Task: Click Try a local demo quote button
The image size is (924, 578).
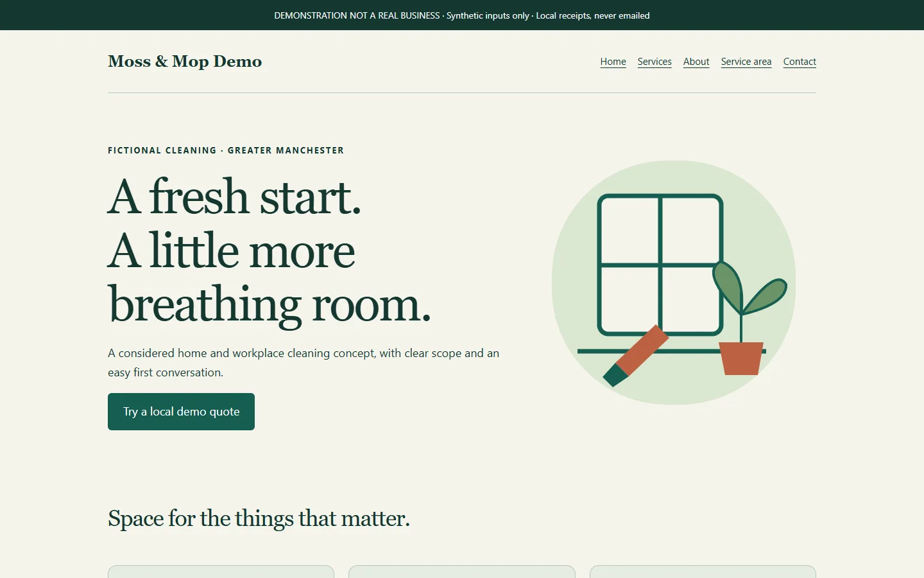Action: 181,412
